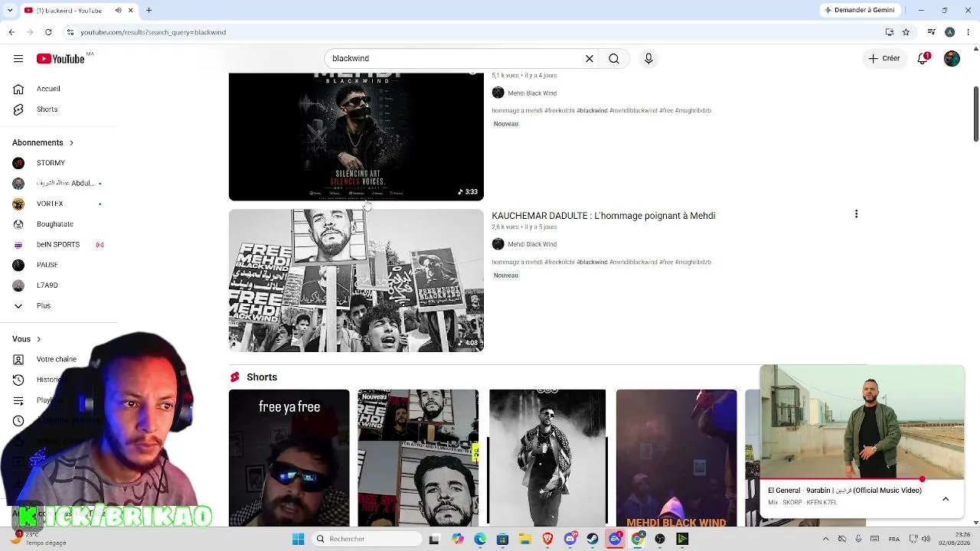This screenshot has width=980, height=551.
Task: Expand the miniplayer queue chevron
Action: (x=946, y=499)
